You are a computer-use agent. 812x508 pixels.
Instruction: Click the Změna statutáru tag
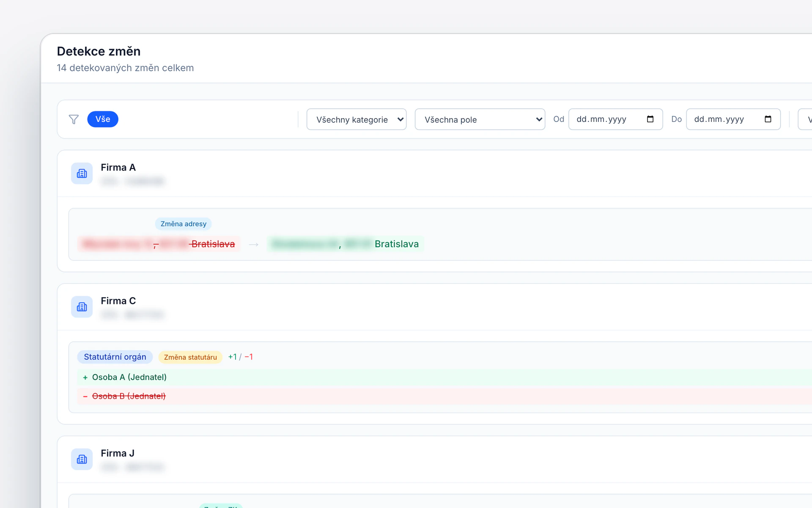point(190,357)
